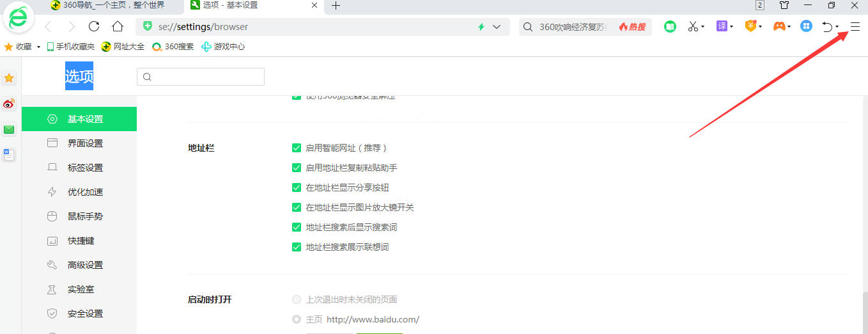868x334 pixels.
Task: Click the purple 译 translate icon
Action: pos(722,26)
